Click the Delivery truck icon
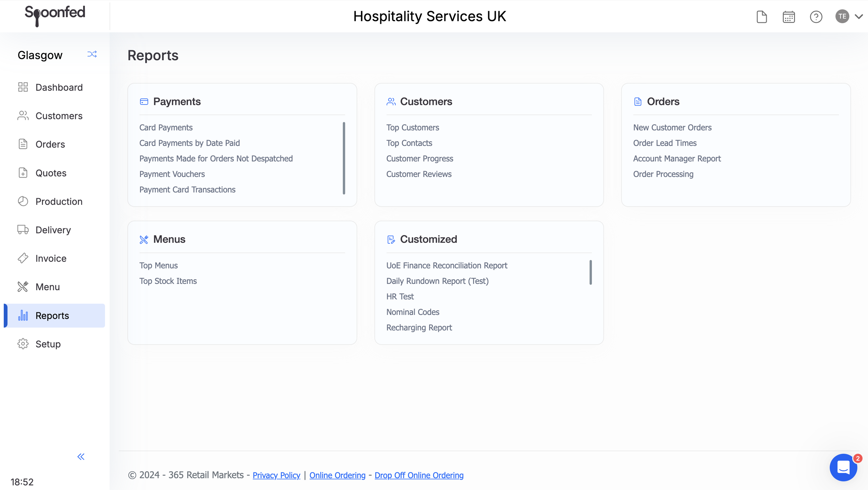Viewport: 868px width, 490px height. pyautogui.click(x=23, y=230)
